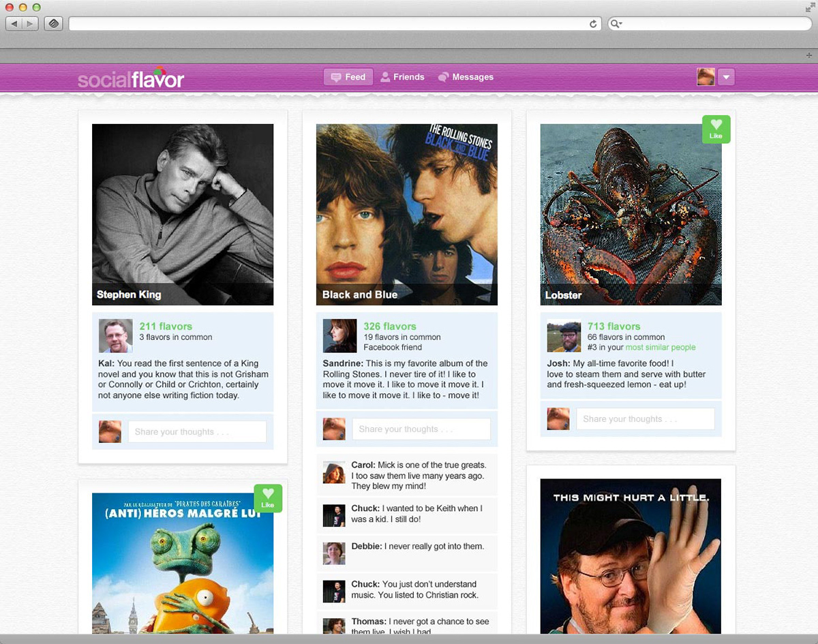This screenshot has height=644, width=818.
Task: Open the Feed tab
Action: 348,77
